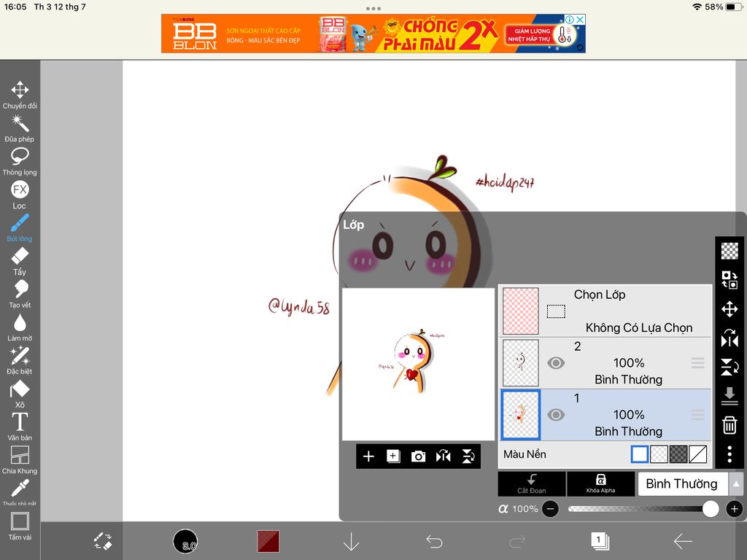
Task: Select the Tạo vết smudge tool
Action: [20, 295]
